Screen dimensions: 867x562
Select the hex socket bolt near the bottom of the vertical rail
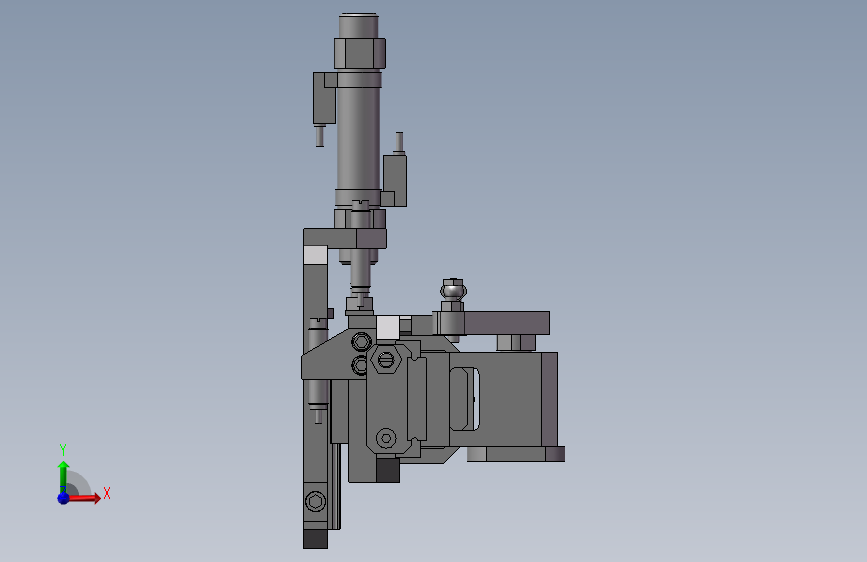[x=316, y=502]
